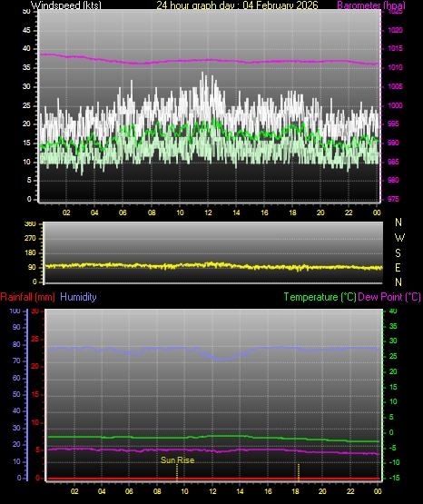Viewport: 423px width, 504px height.
Task: Click the Temperature (°C) legend label
Action: (x=320, y=297)
